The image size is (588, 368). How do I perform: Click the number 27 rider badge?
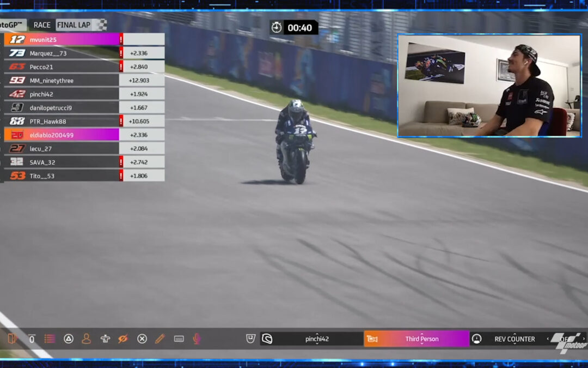(x=17, y=148)
